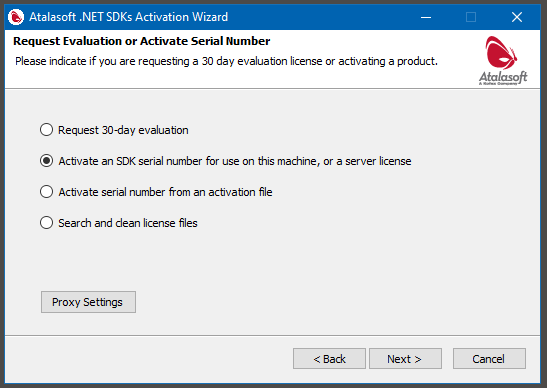
Task: Click the 'Search and clean license files' label text
Action: tap(128, 223)
